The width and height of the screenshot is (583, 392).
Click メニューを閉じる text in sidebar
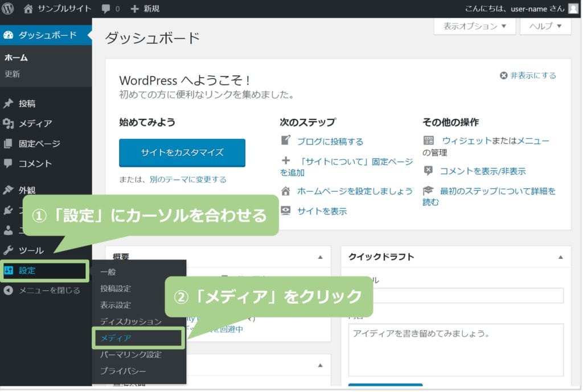[50, 291]
